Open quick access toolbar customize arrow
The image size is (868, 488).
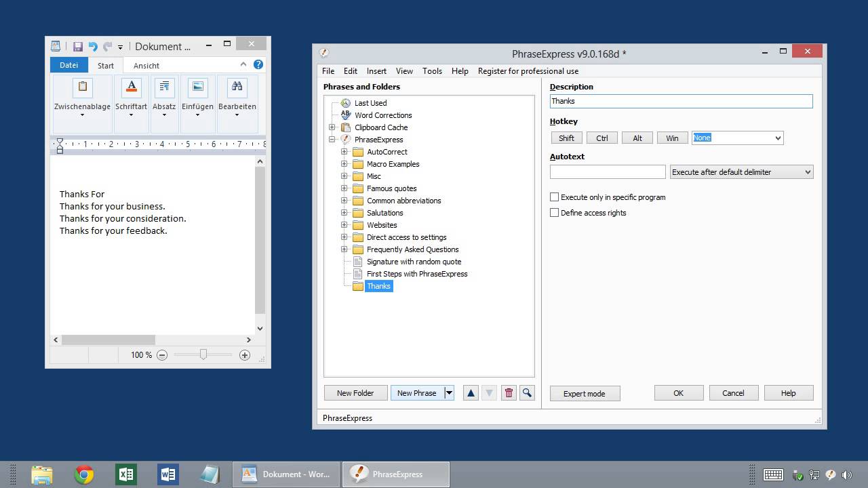click(x=120, y=47)
